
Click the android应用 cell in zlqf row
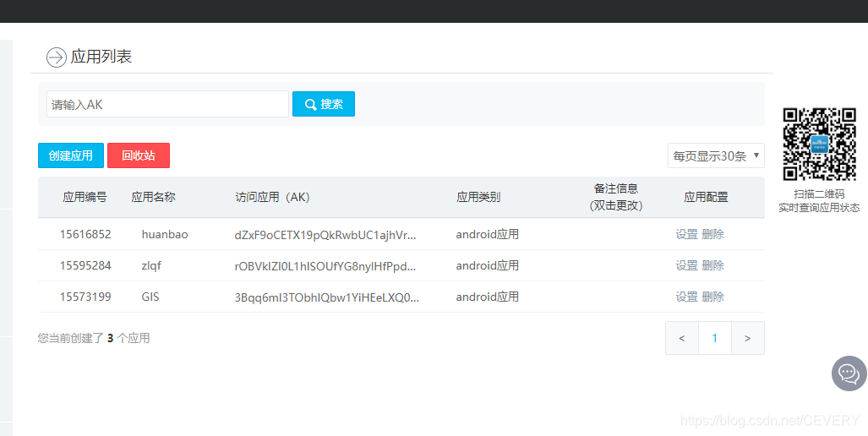coord(487,265)
